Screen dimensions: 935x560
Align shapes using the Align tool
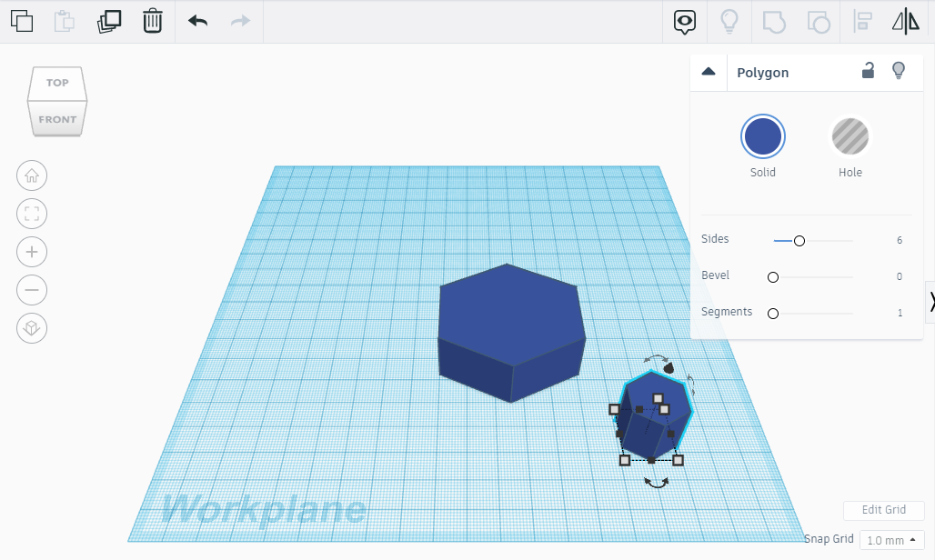point(861,21)
